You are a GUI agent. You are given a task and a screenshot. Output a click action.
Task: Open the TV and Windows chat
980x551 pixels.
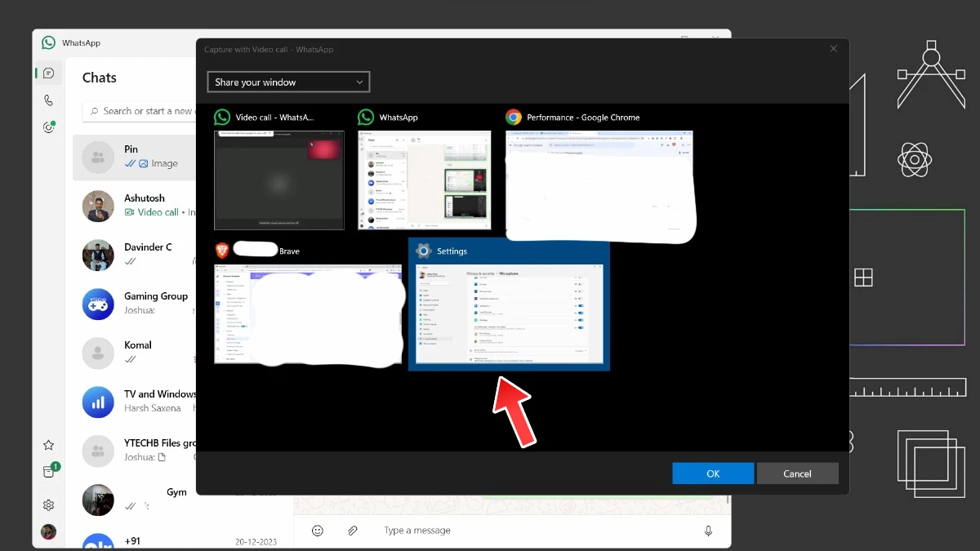coord(136,402)
